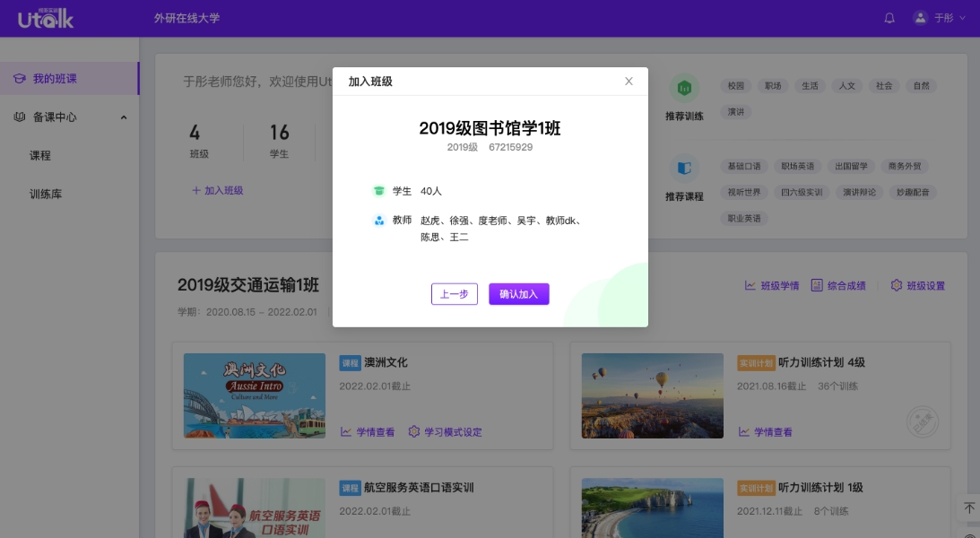Click the scroll-to-top arrow icon

pos(968,508)
